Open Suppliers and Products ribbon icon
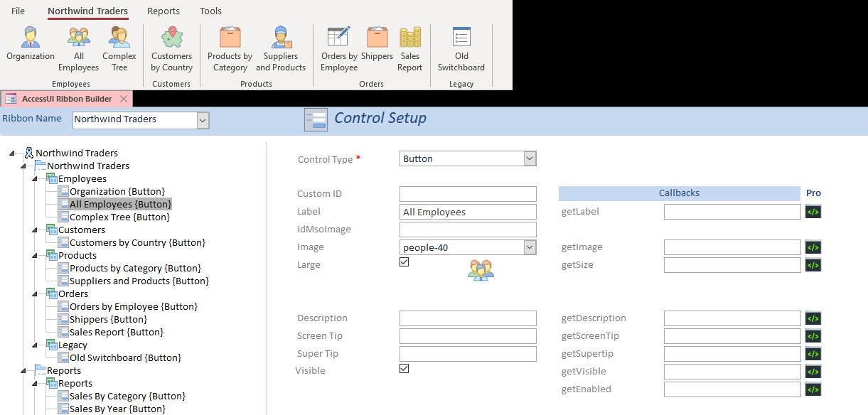Screen dimensions: 868x415 (x=281, y=37)
